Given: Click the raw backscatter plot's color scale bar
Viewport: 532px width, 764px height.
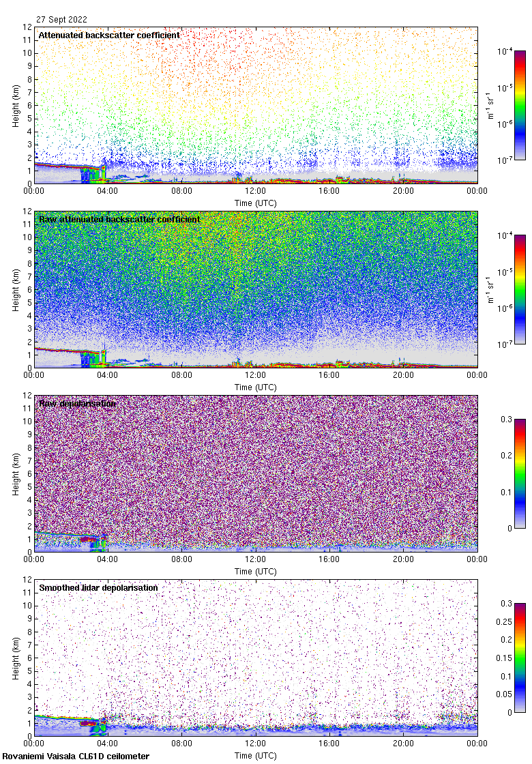Looking at the screenshot, I should [x=520, y=289].
